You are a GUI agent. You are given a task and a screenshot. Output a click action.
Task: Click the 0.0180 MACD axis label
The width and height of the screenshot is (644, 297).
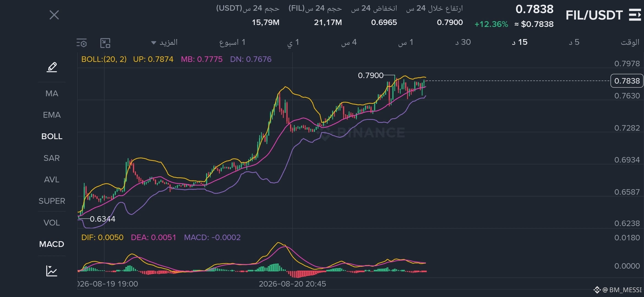click(x=627, y=238)
